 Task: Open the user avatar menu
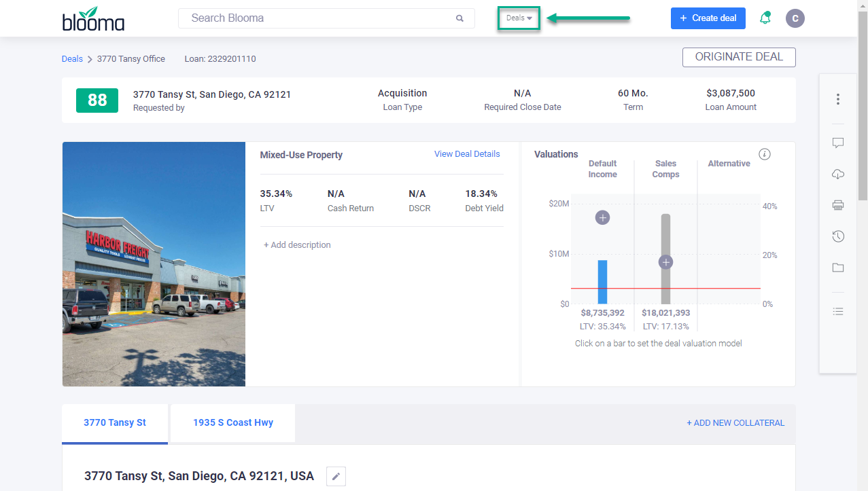pos(795,18)
